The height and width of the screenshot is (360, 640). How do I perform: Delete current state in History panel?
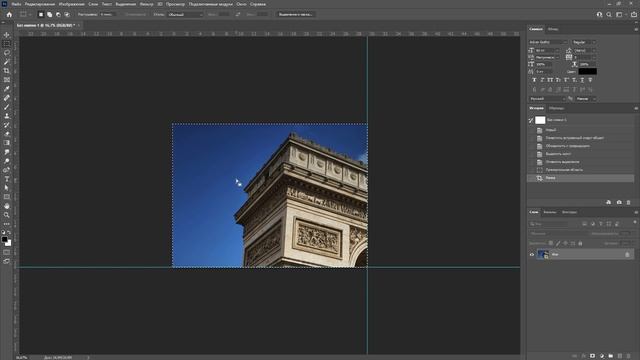click(x=629, y=202)
